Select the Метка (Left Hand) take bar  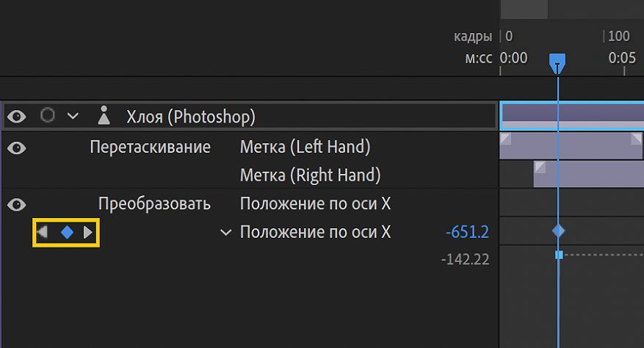571,146
